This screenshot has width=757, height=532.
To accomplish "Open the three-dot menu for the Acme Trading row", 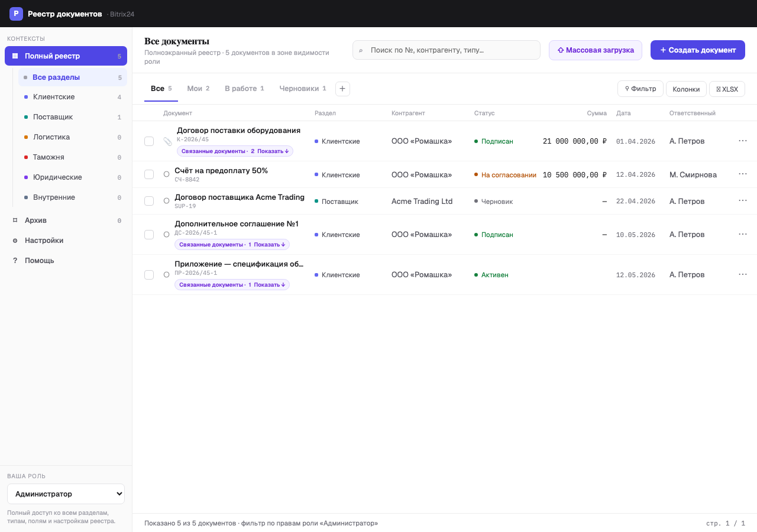I will (743, 200).
